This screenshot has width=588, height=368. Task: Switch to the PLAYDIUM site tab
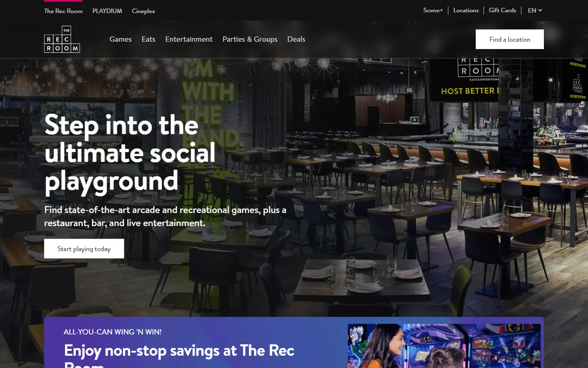pyautogui.click(x=107, y=11)
